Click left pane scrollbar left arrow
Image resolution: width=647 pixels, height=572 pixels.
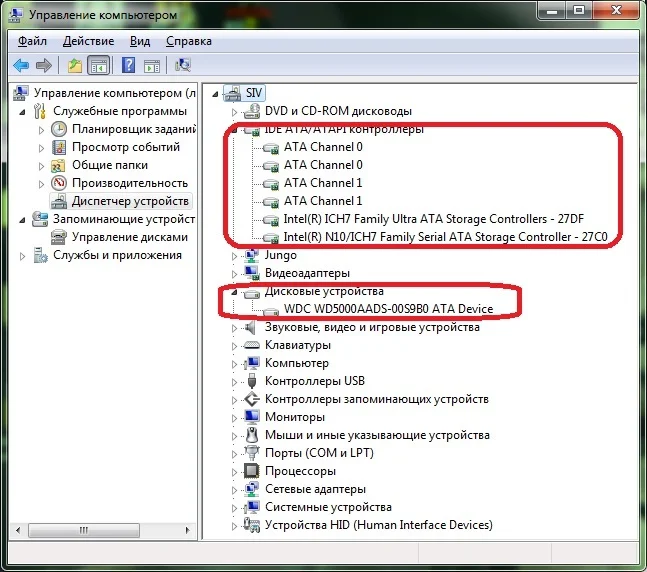click(18, 530)
